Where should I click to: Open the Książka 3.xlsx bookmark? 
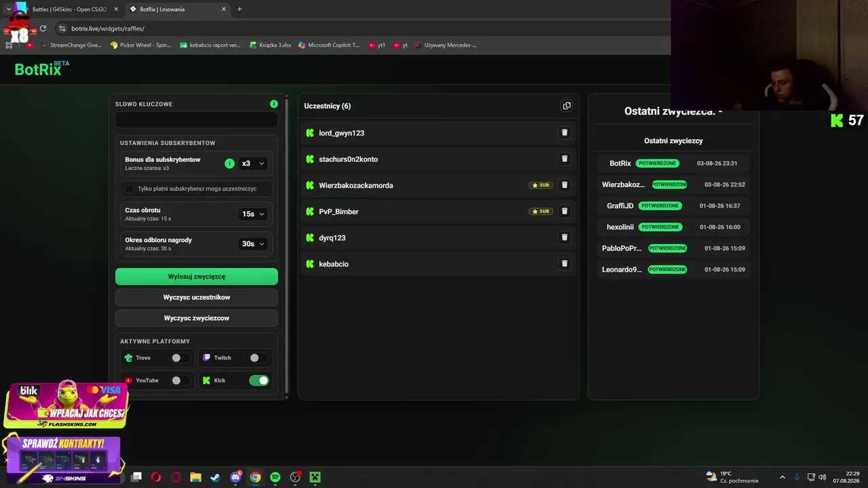point(270,45)
